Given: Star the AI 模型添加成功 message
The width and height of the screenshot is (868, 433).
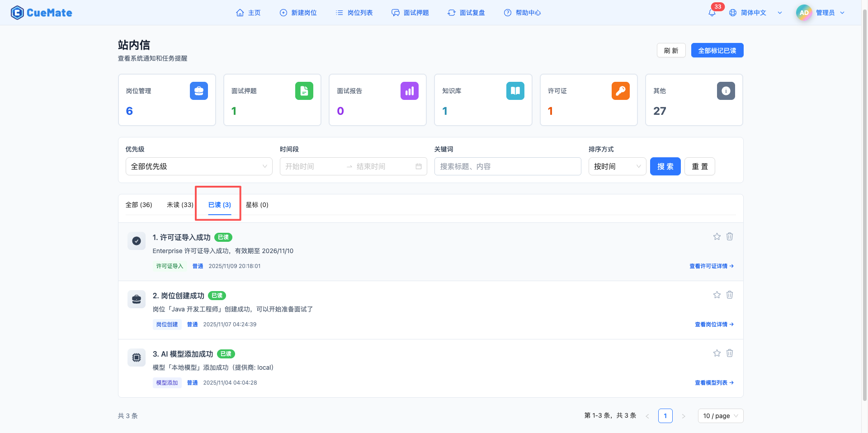Looking at the screenshot, I should point(717,353).
